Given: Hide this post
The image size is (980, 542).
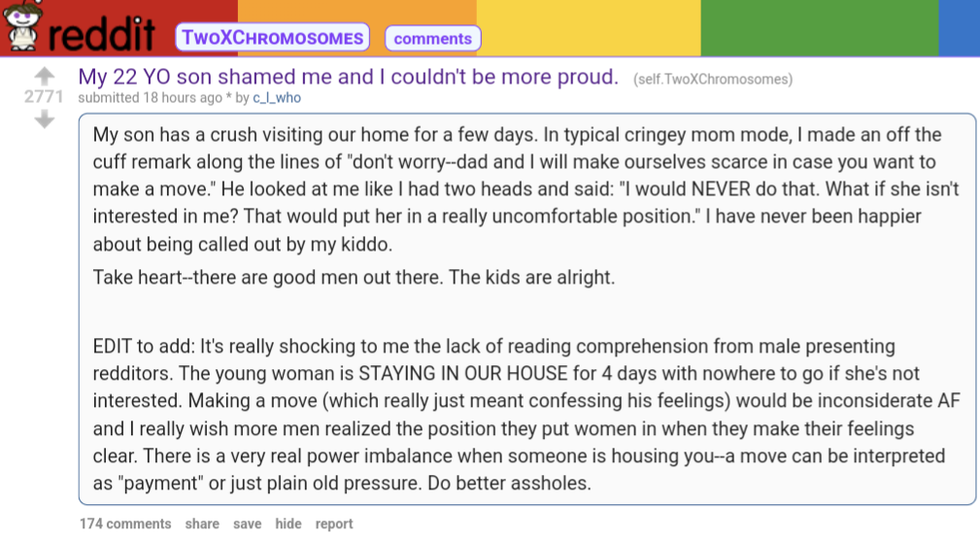Looking at the screenshot, I should [x=287, y=524].
